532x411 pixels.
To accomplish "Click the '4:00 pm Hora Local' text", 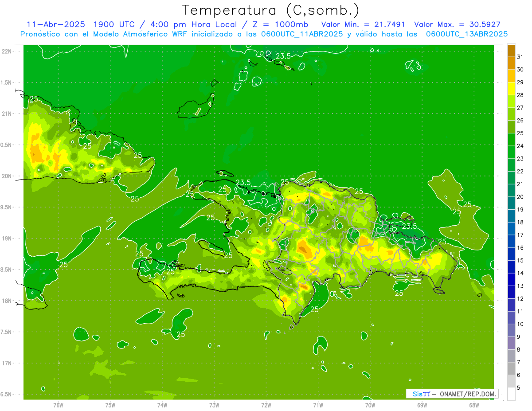I will point(194,24).
